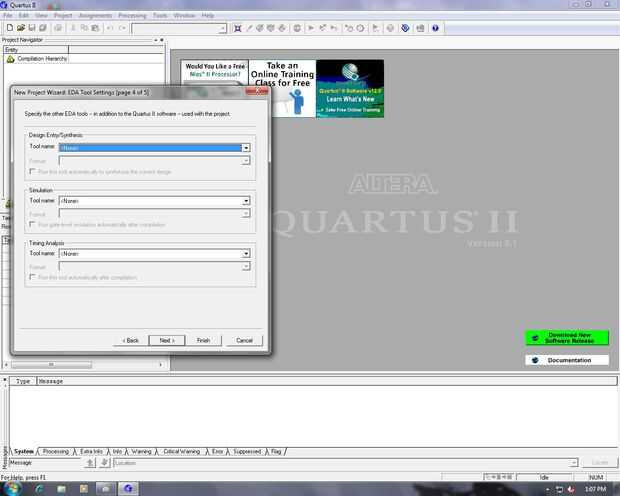Screen dimensions: 620x496
Task: Click message up-arrow locate button
Action: pos(90,462)
